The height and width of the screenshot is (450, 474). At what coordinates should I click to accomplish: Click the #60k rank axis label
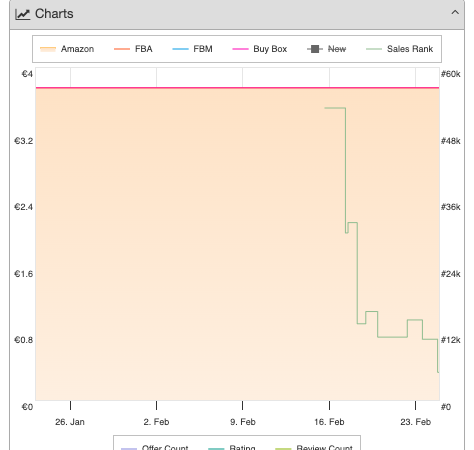(x=451, y=74)
